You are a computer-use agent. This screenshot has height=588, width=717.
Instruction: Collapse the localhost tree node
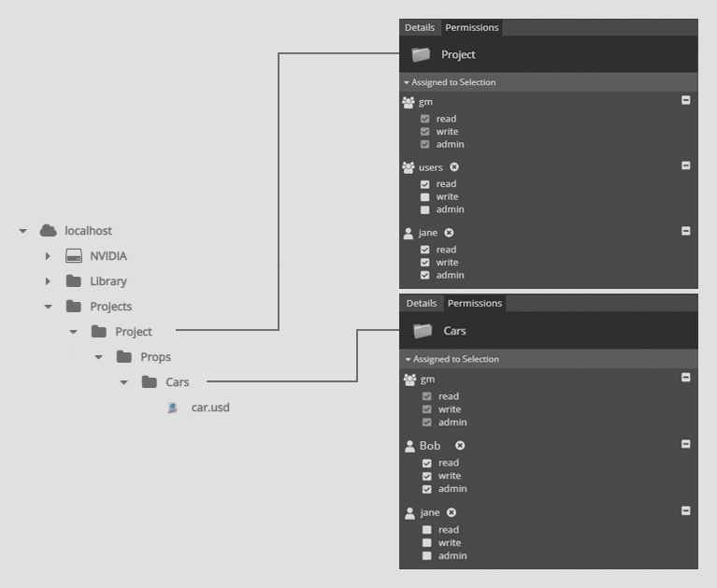point(22,231)
